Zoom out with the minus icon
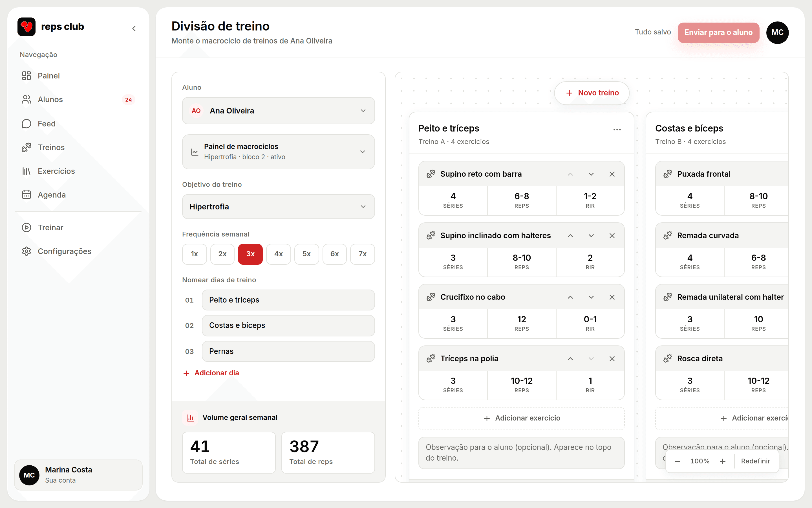This screenshot has height=508, width=812. [677, 461]
